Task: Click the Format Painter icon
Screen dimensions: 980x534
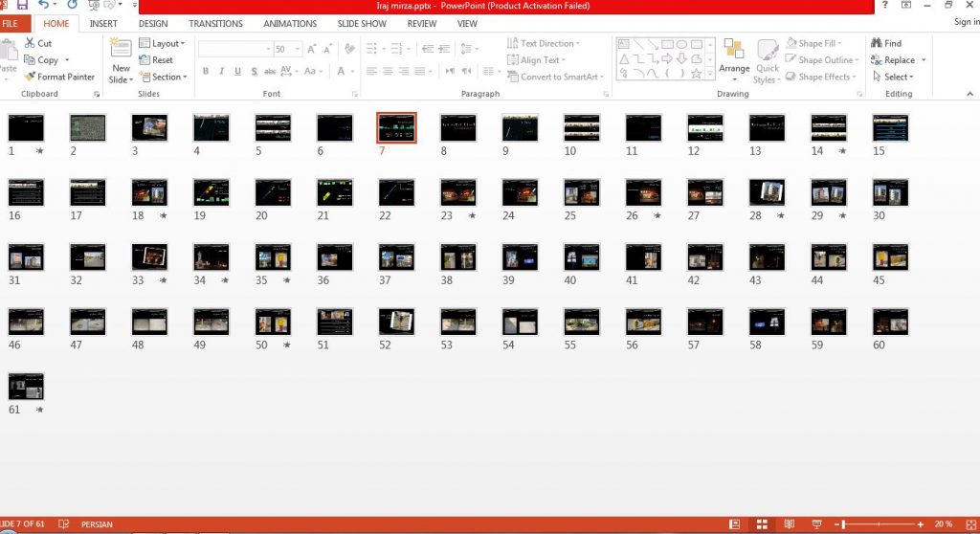Action: coord(30,77)
